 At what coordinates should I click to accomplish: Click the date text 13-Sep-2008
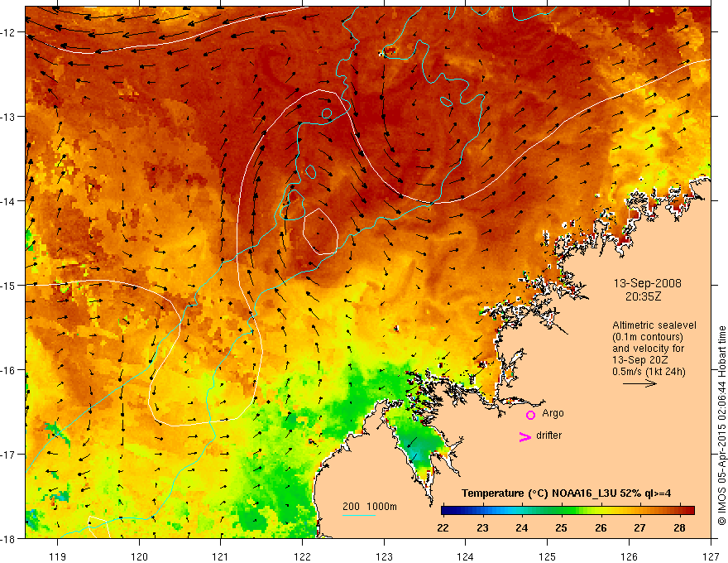click(x=647, y=283)
